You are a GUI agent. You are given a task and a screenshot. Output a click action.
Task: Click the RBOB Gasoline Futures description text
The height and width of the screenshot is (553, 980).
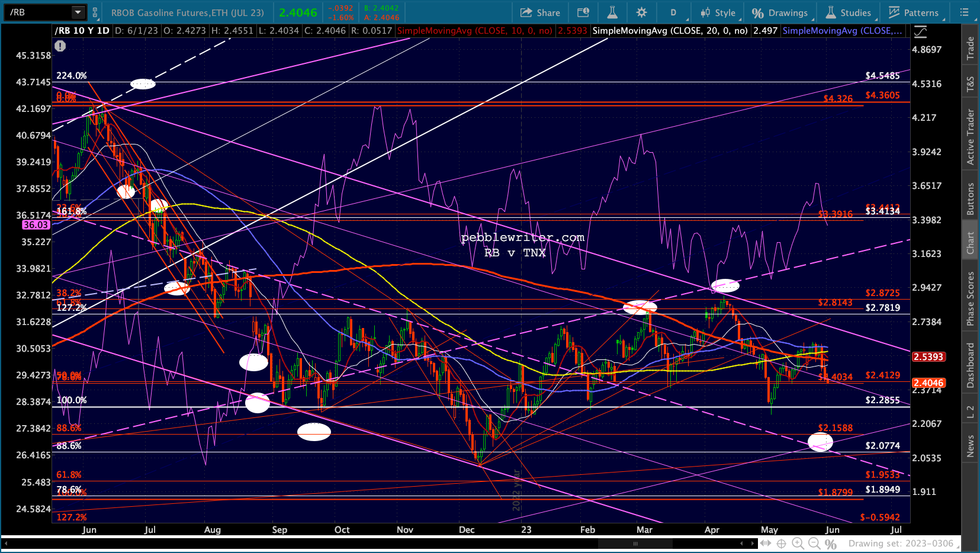(188, 12)
